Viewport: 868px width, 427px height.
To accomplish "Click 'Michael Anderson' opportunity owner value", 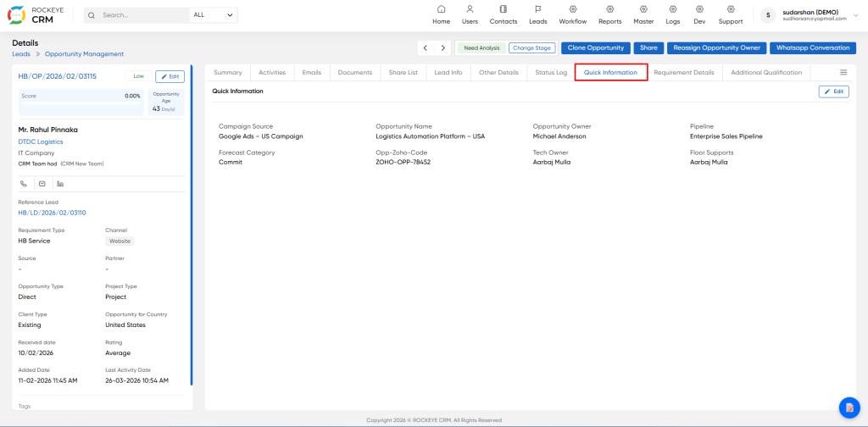I will pos(559,136).
